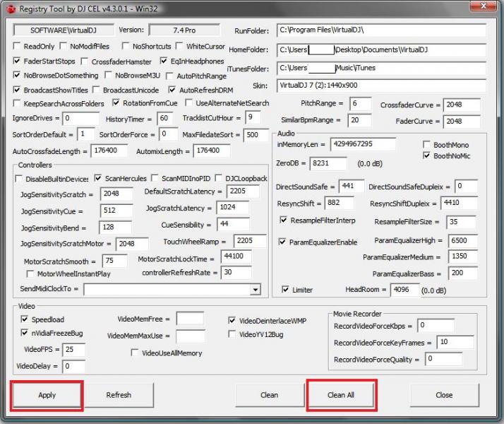
Task: Click the inMemoryLen input field
Action: 364,144
